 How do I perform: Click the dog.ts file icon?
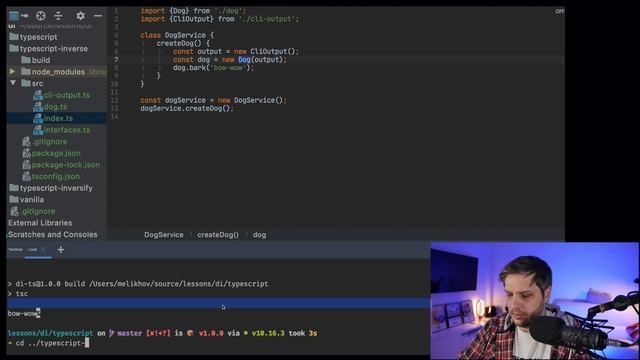tap(38, 107)
